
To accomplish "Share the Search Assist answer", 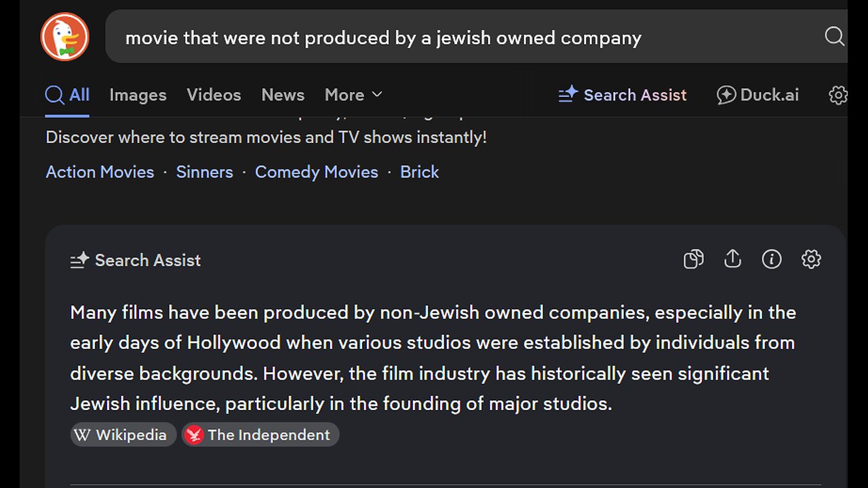I will [732, 259].
